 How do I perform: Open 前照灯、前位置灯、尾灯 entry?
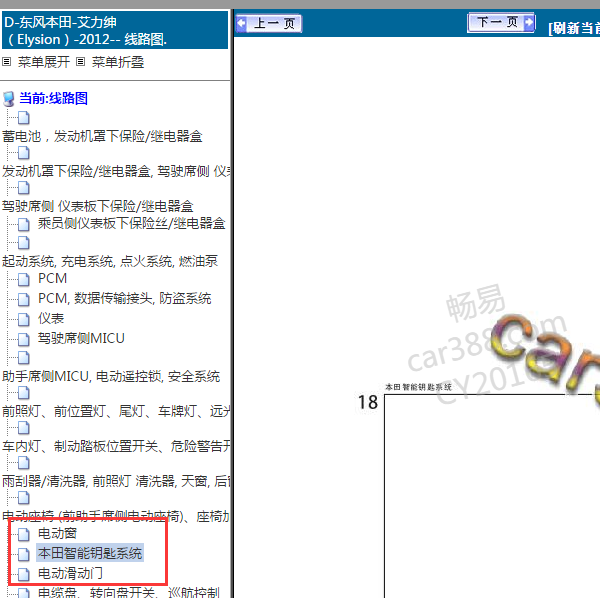[x=116, y=411]
